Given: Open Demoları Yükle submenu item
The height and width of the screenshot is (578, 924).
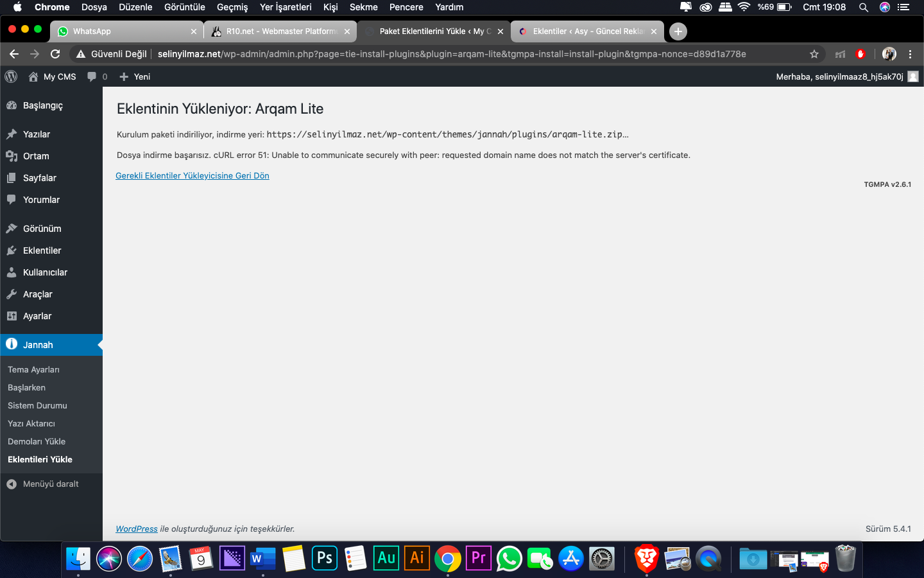Looking at the screenshot, I should 37,441.
